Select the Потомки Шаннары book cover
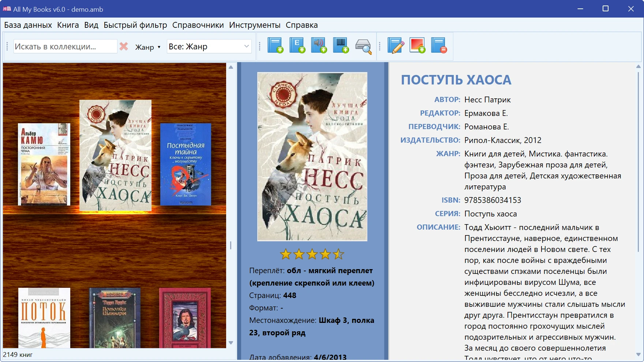This screenshot has height=362, width=644. tap(115, 317)
